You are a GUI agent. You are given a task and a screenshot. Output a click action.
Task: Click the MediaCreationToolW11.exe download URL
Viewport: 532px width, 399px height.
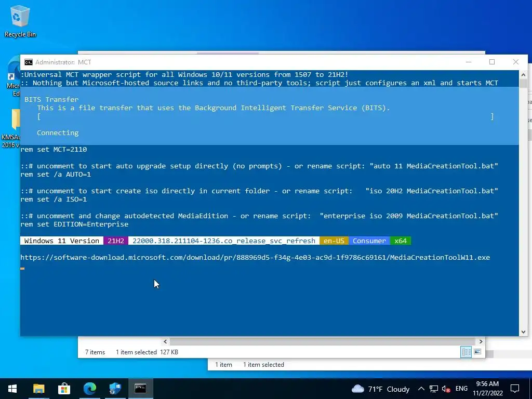pyautogui.click(x=255, y=258)
